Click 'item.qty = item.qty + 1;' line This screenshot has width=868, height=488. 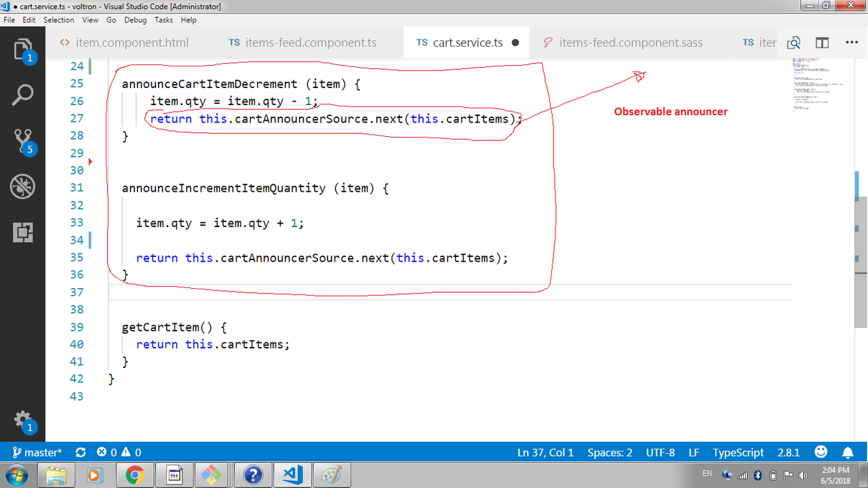220,223
